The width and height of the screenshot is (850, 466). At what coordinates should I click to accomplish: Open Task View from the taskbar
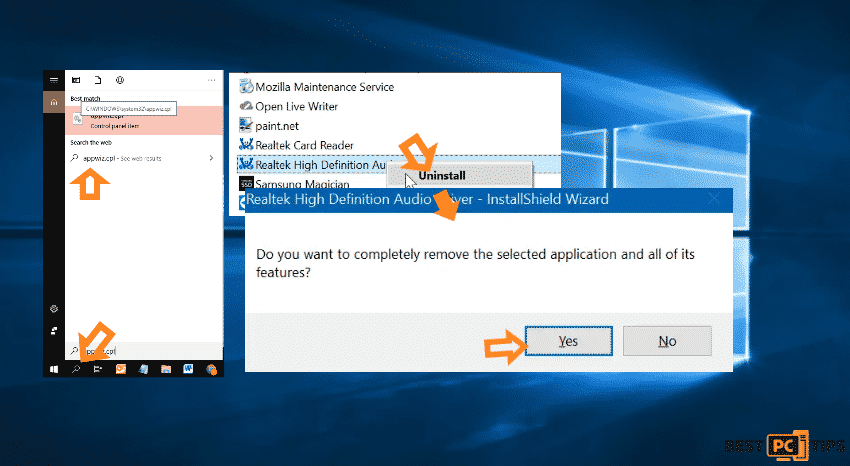coord(98,369)
